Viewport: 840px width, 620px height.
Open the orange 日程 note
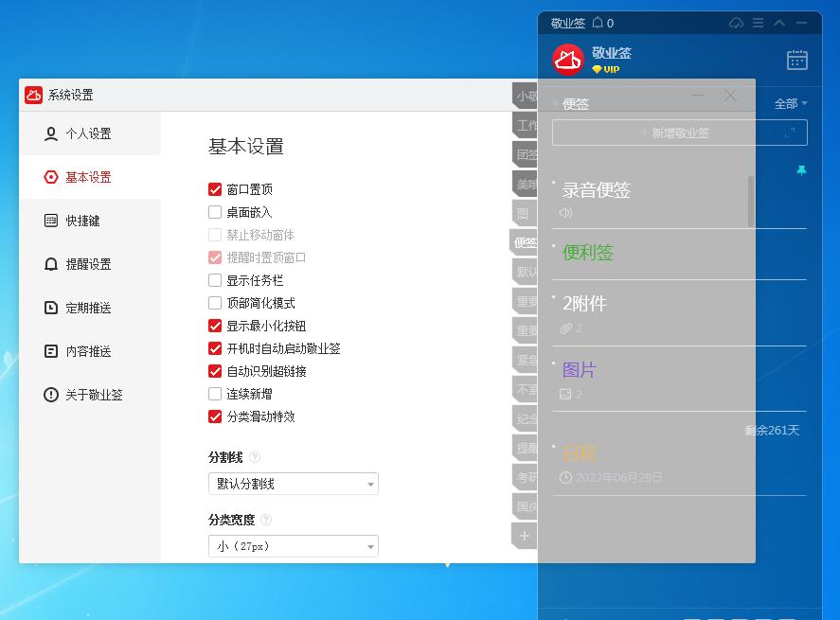tap(580, 453)
